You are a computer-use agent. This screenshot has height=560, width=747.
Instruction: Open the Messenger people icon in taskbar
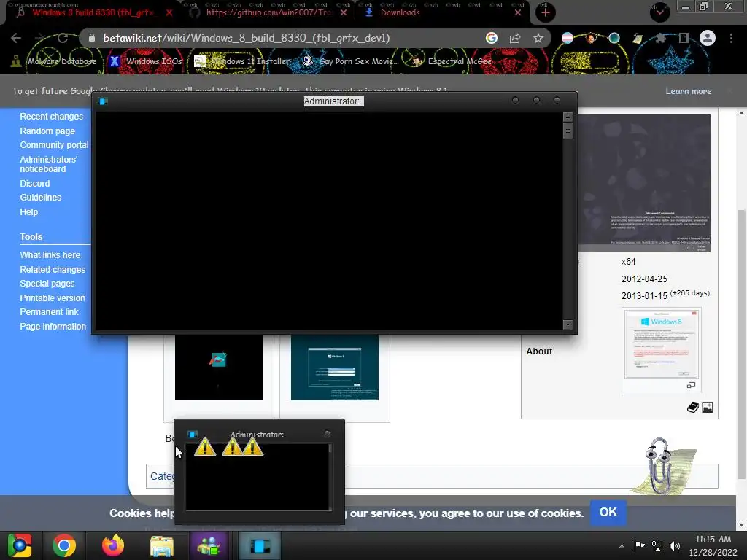(x=208, y=545)
